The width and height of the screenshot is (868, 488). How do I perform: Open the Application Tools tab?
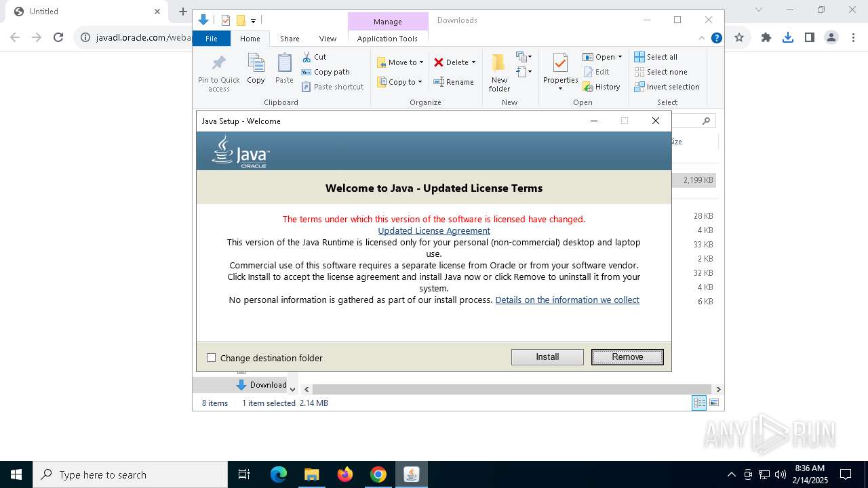[x=387, y=39]
